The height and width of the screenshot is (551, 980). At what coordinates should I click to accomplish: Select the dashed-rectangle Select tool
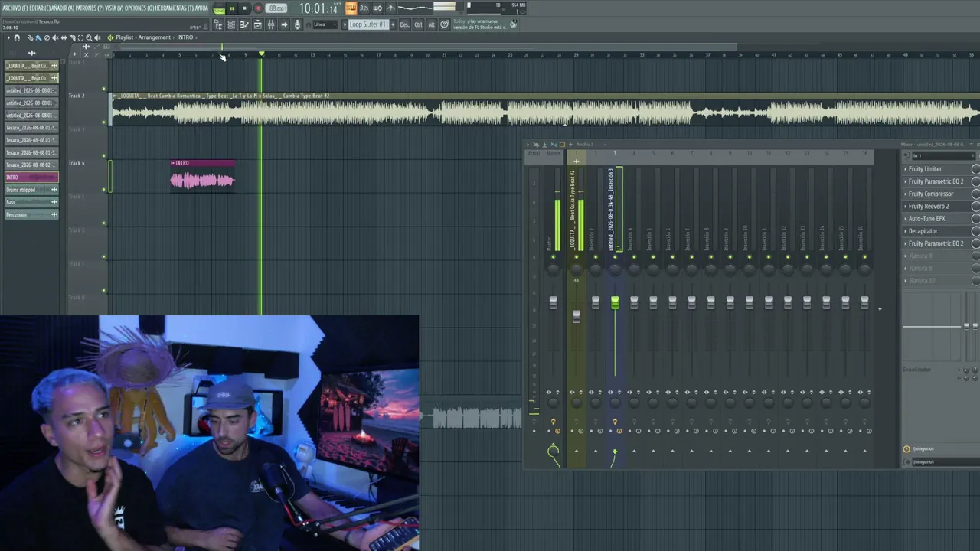(80, 37)
